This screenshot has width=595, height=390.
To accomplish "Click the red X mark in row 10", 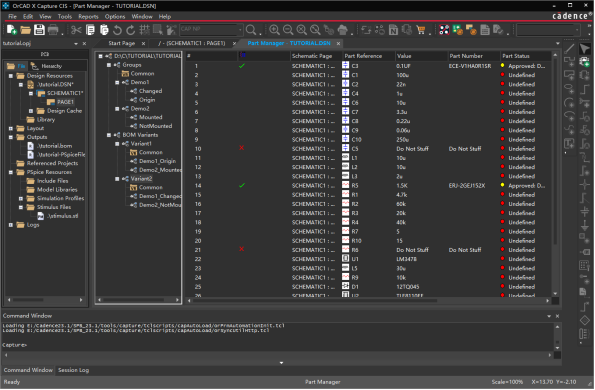I will click(x=242, y=148).
